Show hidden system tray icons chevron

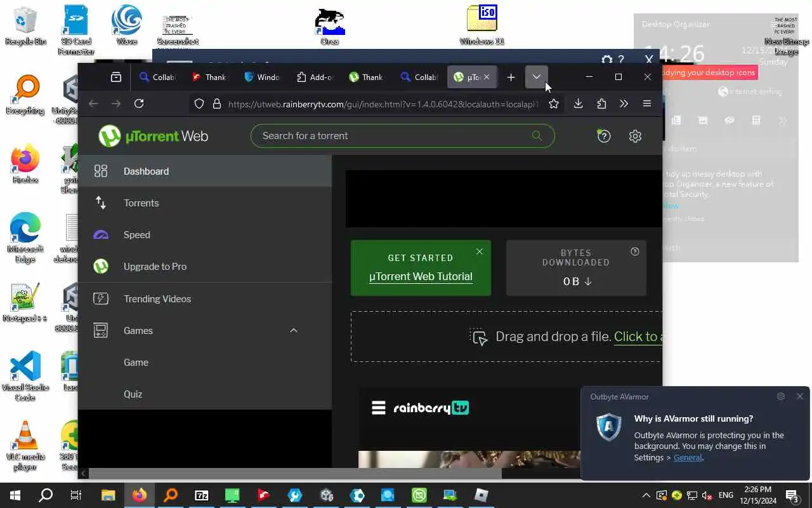[646, 495]
